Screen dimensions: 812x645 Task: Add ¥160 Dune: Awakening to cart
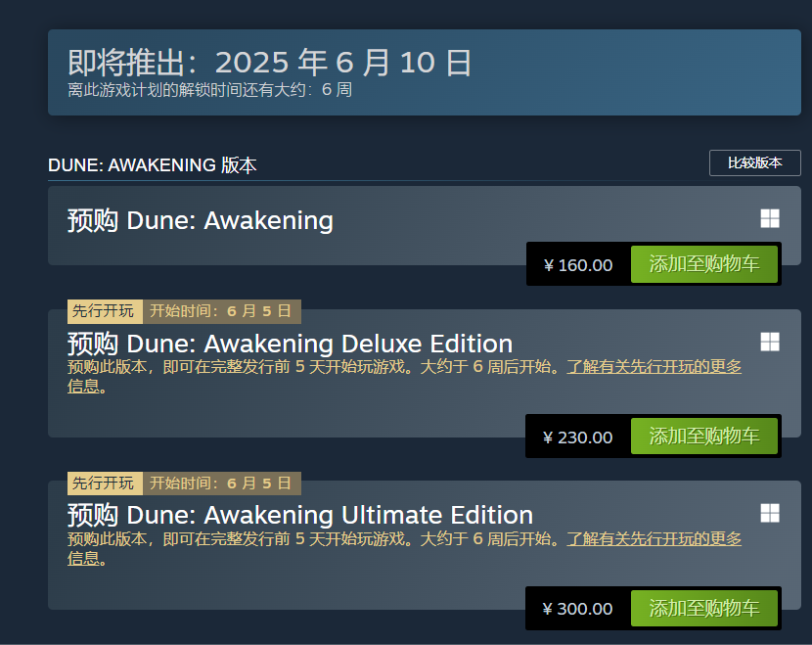703,264
